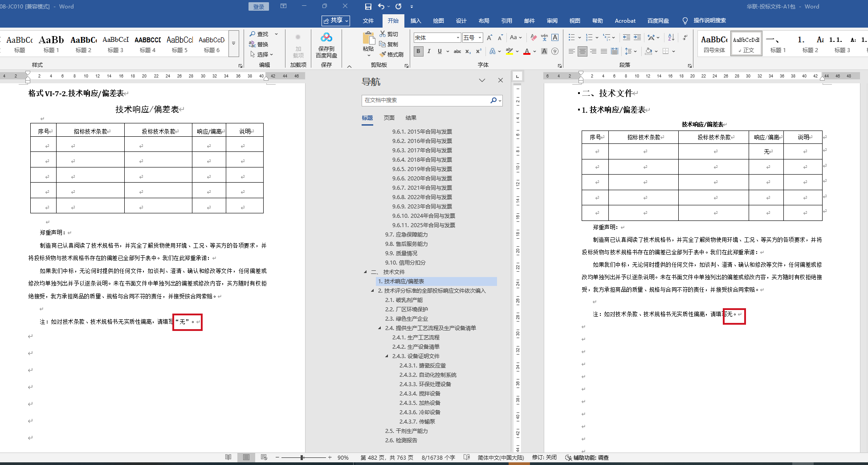Open the Select (选择) dropdown in the left Word window

261,54
